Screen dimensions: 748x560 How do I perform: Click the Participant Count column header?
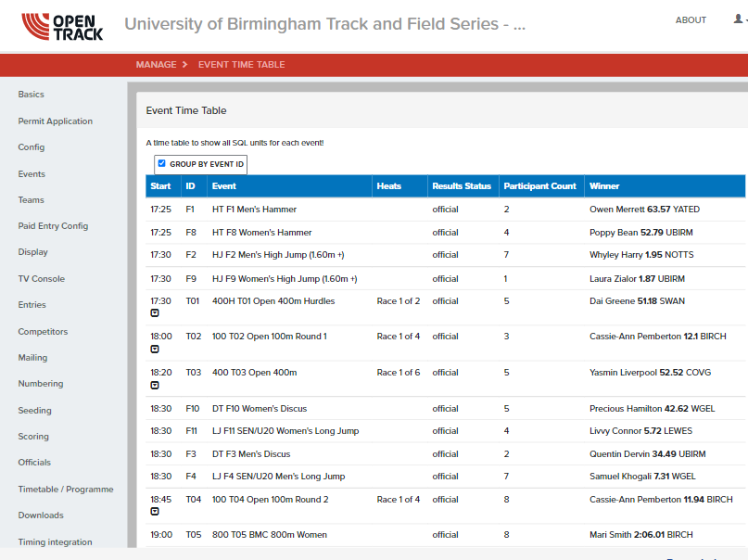[x=539, y=186]
